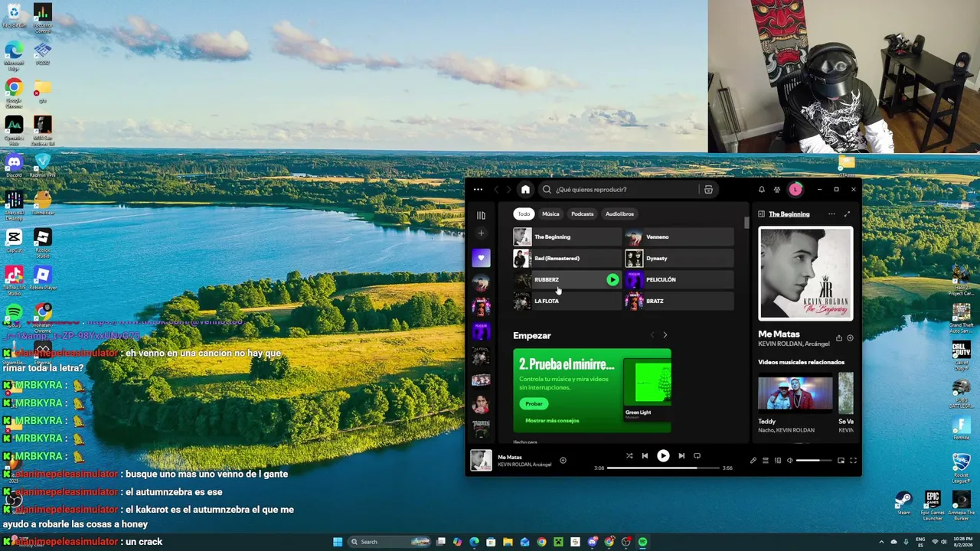Open The Beginning link in Now Playing panel

click(x=789, y=214)
